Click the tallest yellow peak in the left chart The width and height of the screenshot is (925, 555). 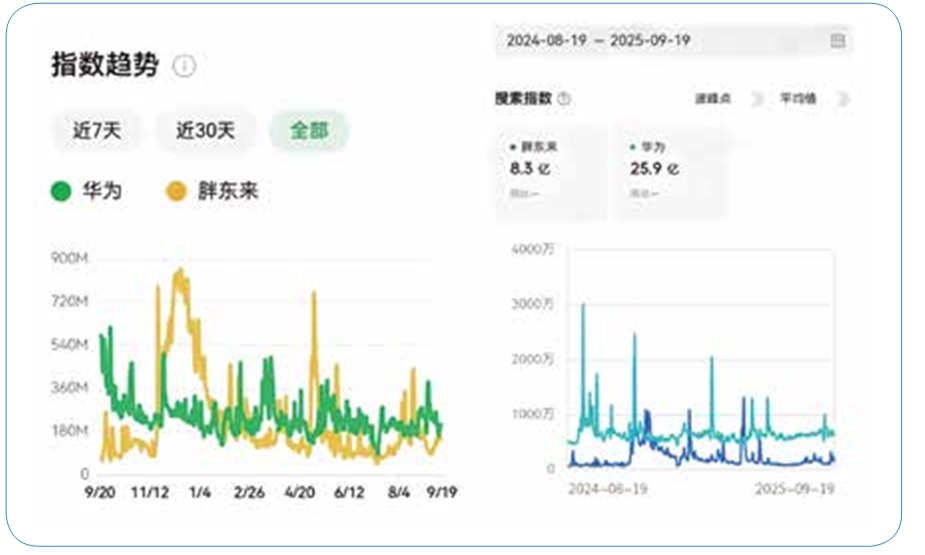tap(180, 270)
